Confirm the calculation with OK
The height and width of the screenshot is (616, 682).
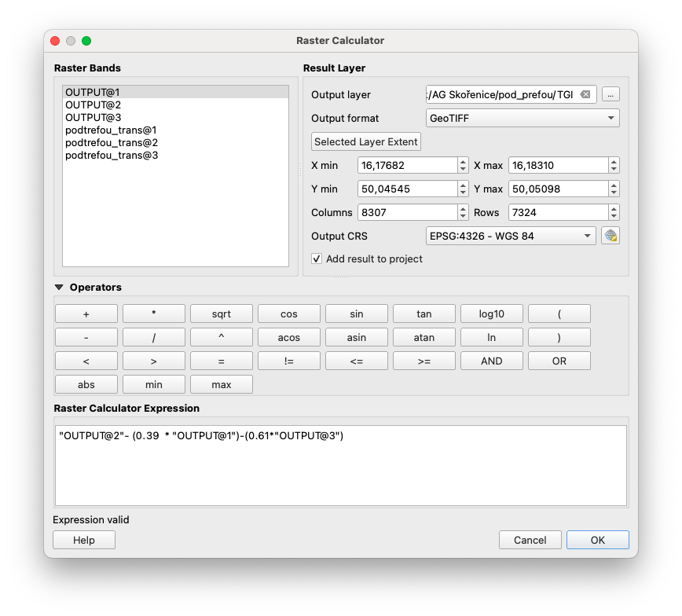(x=598, y=540)
